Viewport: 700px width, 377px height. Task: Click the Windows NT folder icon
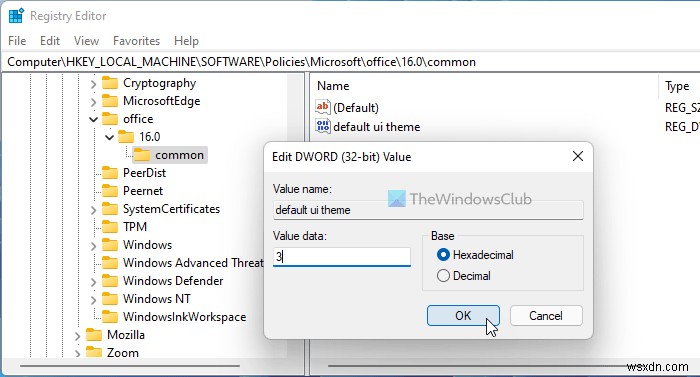tap(110, 298)
